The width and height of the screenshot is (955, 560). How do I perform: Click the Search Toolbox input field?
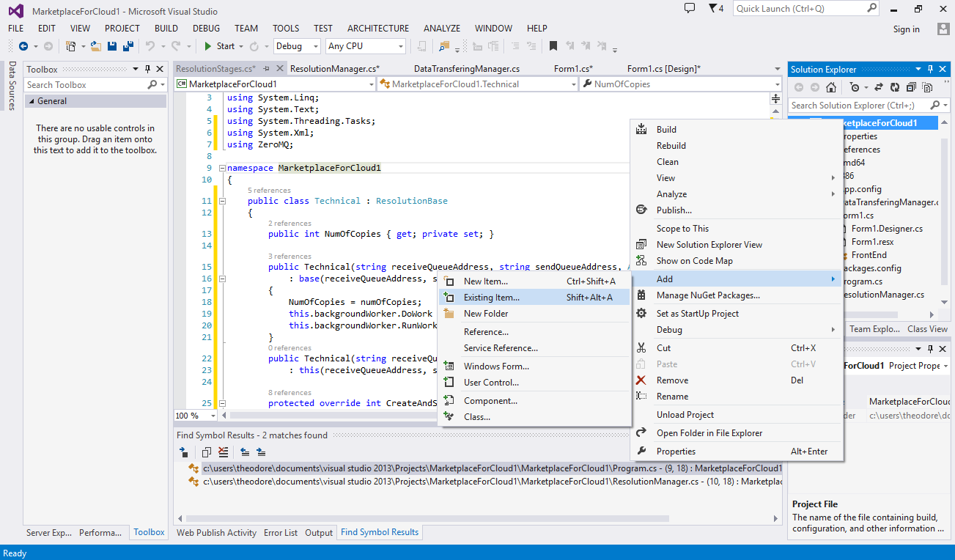pyautogui.click(x=95, y=85)
